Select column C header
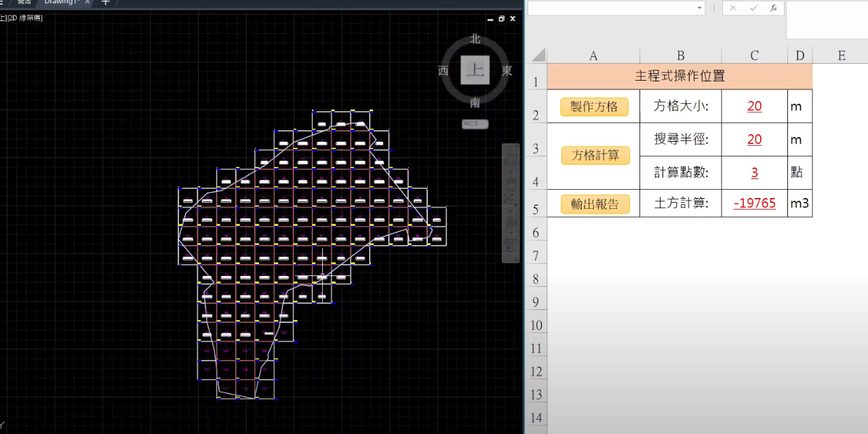This screenshot has width=868, height=434. click(x=754, y=56)
